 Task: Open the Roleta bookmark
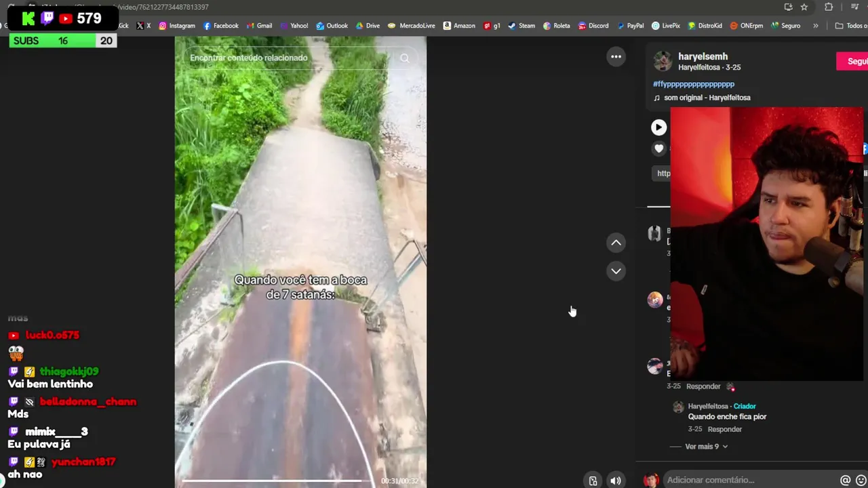[556, 26]
